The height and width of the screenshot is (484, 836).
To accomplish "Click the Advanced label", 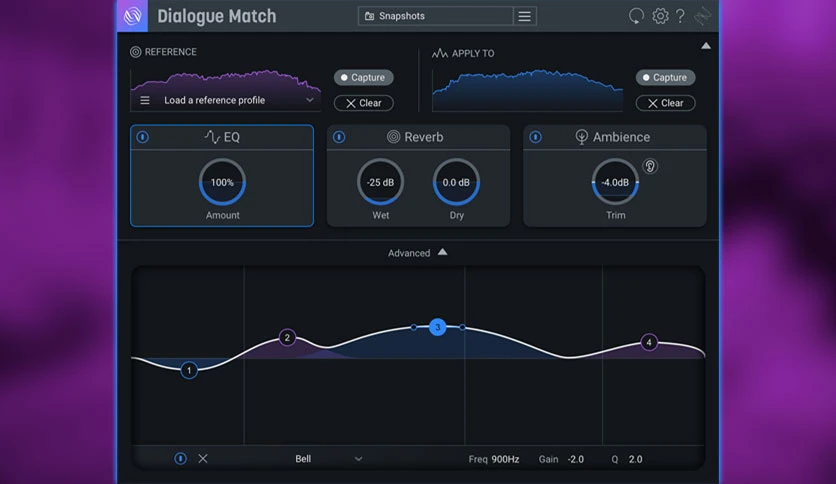I will 409,253.
